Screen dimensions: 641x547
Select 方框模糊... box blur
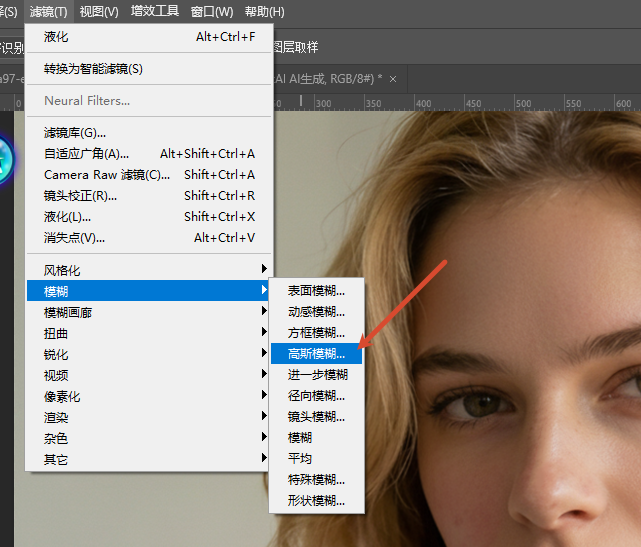(x=316, y=333)
